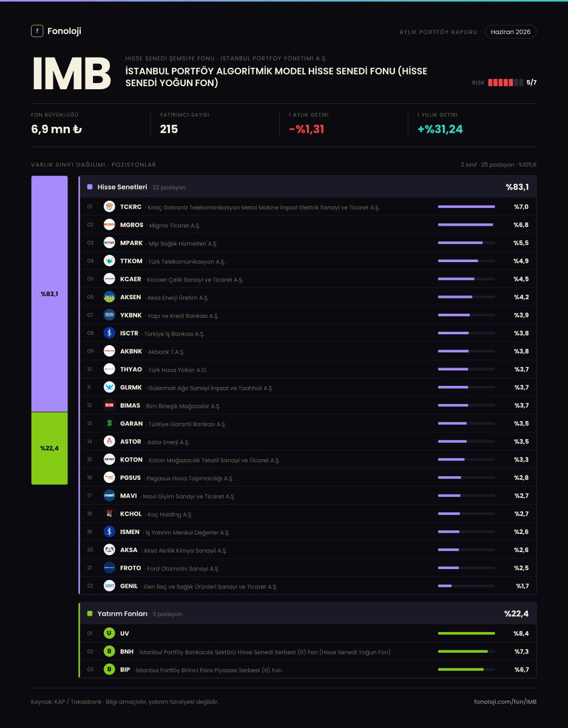Viewport: 568px width, 728px height.
Task: Click the TCKRC company logo
Action: [x=109, y=207]
